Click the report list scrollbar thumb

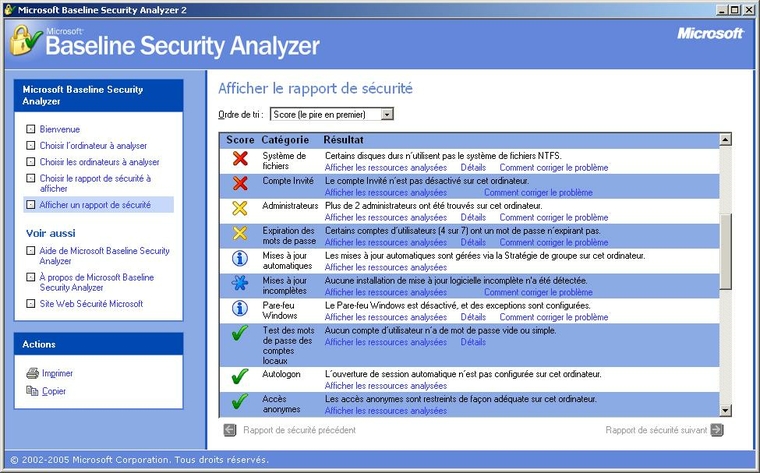click(725, 252)
